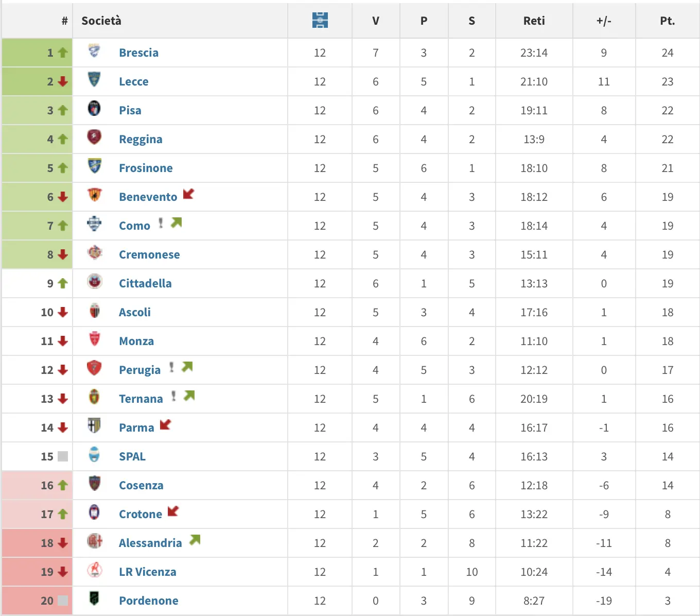Open the Cittadella team link

[145, 283]
